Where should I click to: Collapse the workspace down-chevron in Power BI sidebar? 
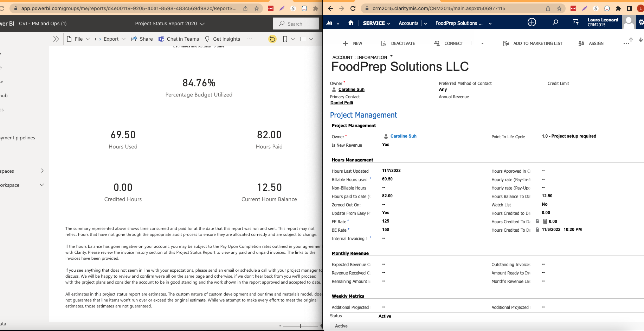(x=42, y=185)
